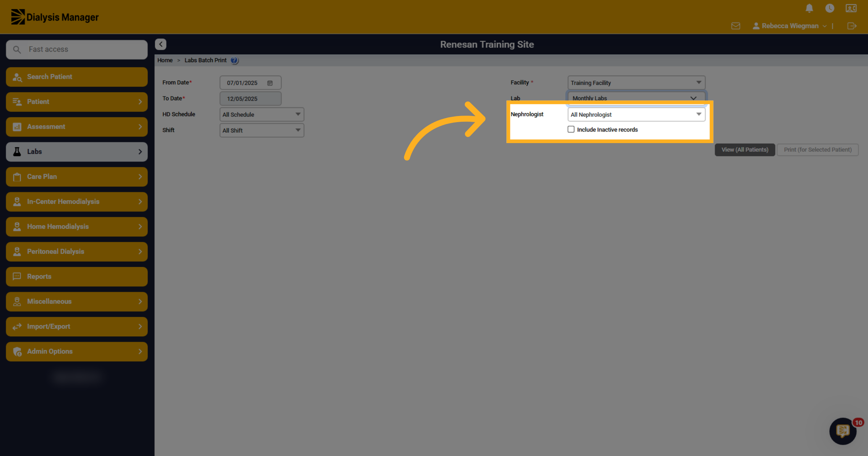Click the notification bell icon
Viewport: 868px width, 456px height.
(x=809, y=8)
